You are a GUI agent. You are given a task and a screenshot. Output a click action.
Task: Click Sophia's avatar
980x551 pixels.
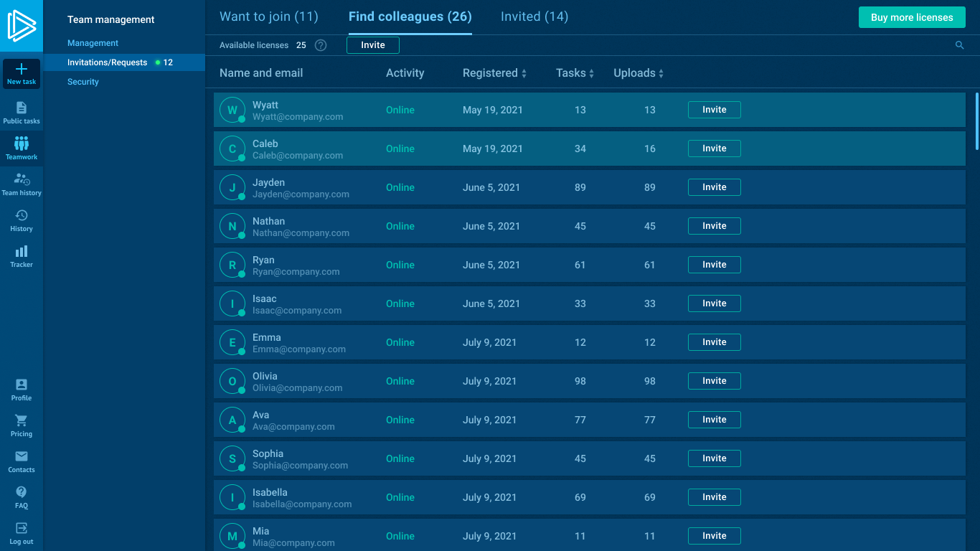(232, 458)
